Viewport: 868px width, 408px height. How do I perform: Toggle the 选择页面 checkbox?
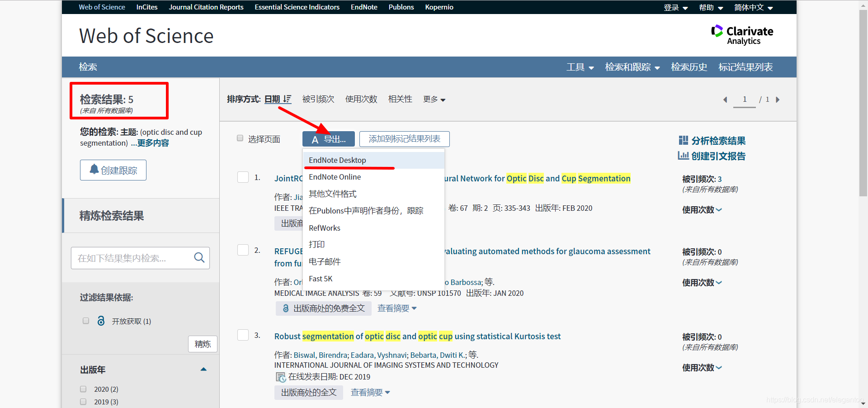(x=240, y=138)
